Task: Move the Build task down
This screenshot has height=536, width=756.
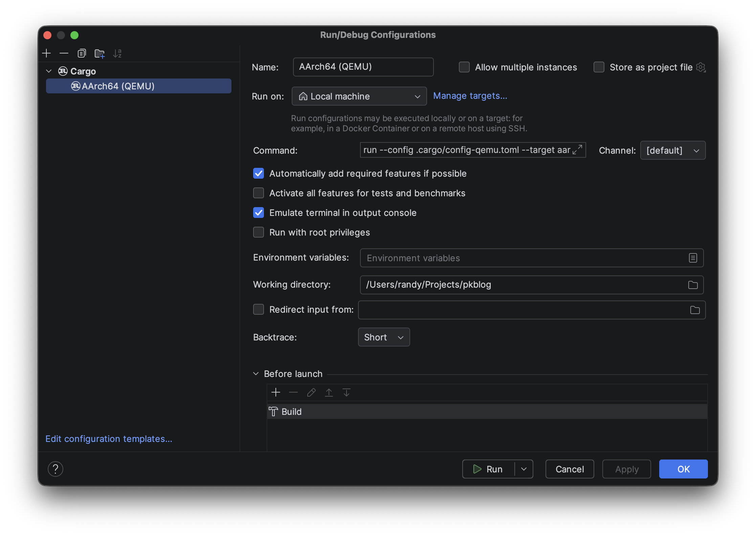Action: tap(346, 393)
